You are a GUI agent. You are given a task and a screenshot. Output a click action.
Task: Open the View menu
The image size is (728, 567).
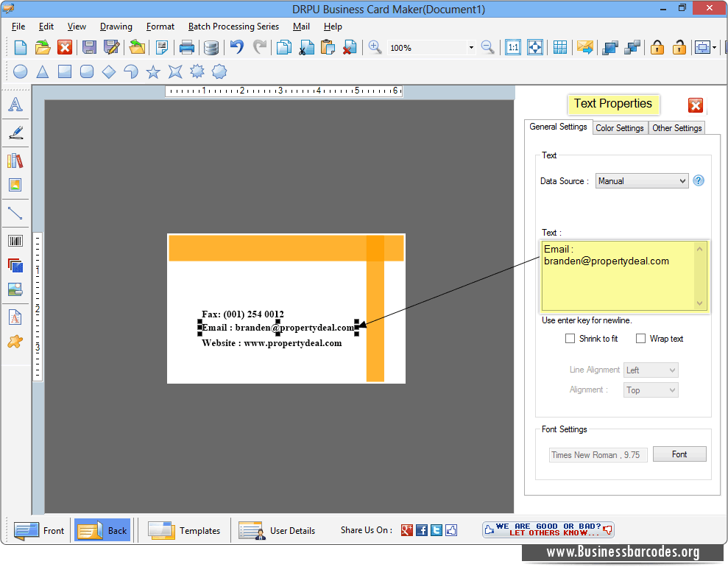(77, 27)
